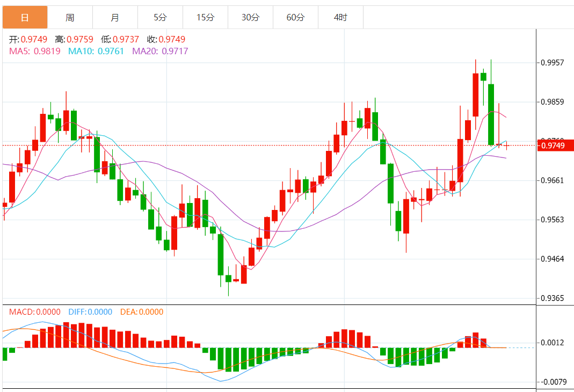Open the 4时 chart tab
Screen dimensions: 574x392
click(340, 17)
